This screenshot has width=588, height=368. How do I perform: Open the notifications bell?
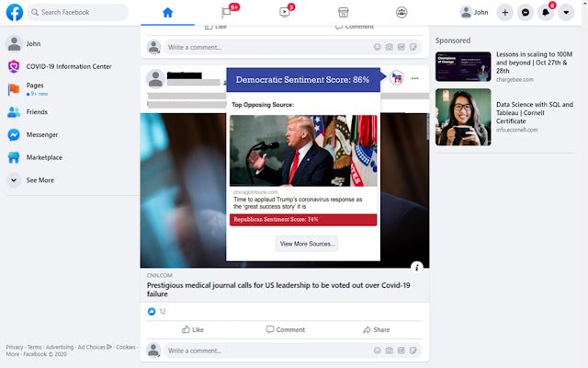pyautogui.click(x=546, y=12)
